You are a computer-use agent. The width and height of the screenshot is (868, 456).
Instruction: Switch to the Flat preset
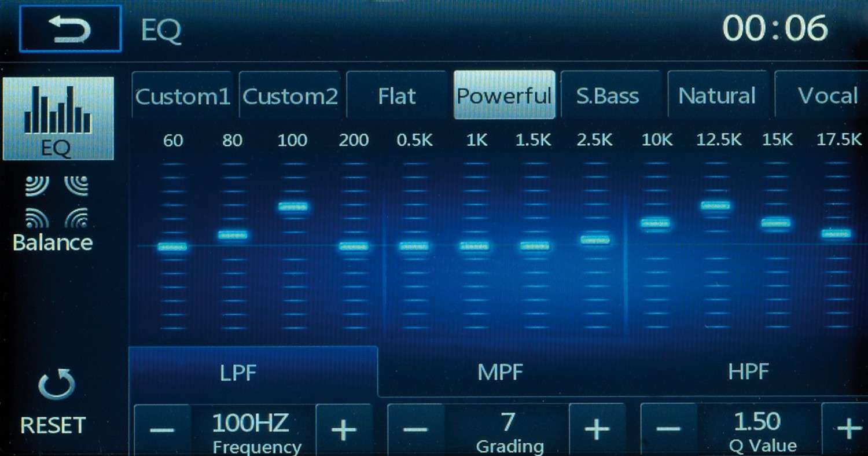click(x=397, y=95)
